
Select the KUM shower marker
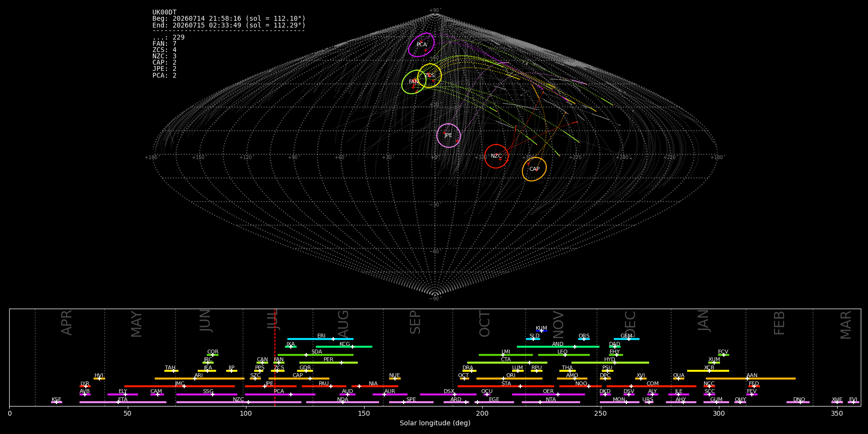(542, 331)
